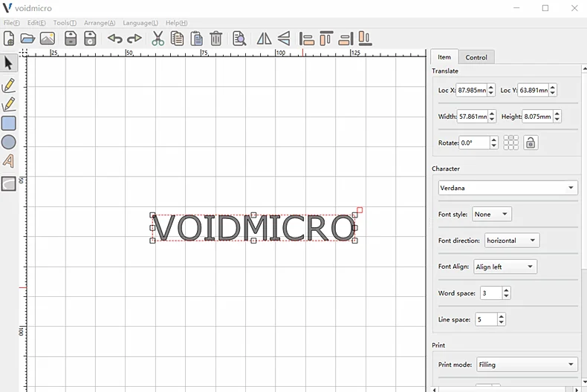Click the Width spinner arrows
The height and width of the screenshot is (392, 587).
492,117
